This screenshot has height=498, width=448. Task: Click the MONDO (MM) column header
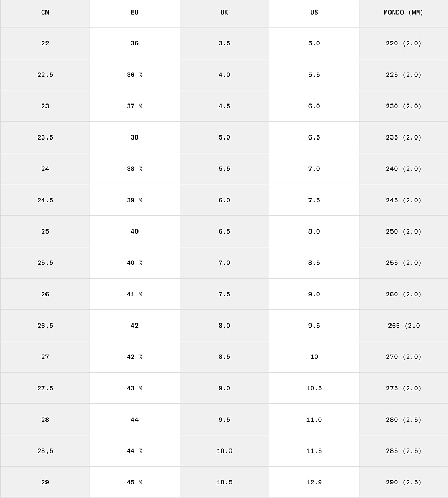tap(404, 13)
